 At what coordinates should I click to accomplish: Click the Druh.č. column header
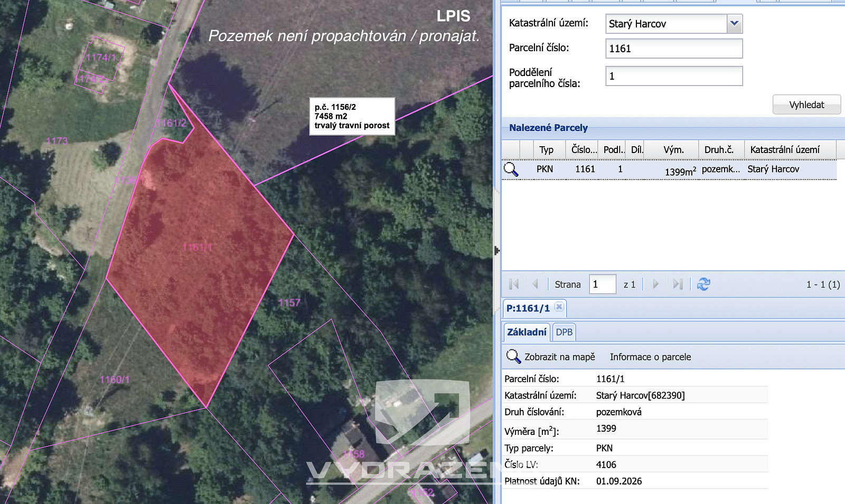point(719,150)
